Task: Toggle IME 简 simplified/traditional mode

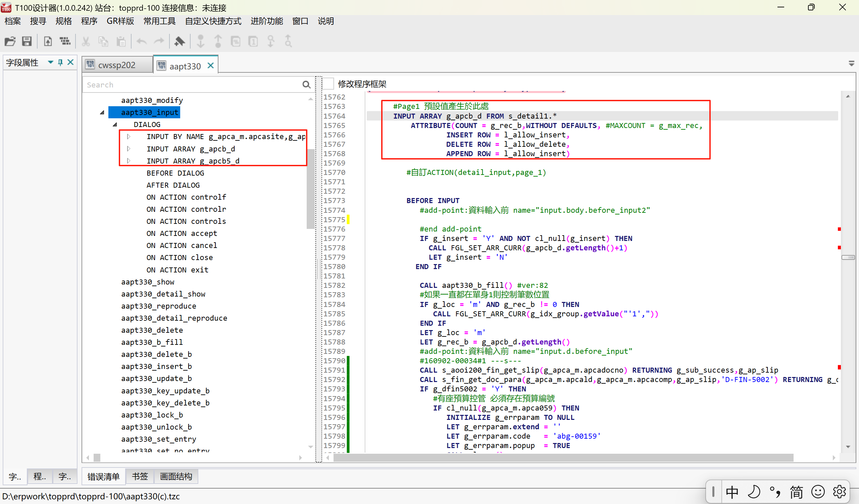Action: coord(796,492)
